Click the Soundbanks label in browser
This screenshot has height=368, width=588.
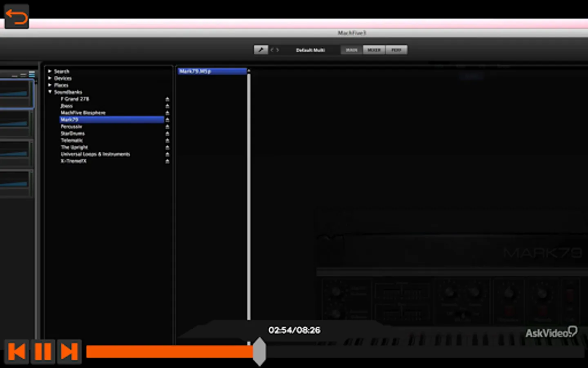(x=68, y=92)
